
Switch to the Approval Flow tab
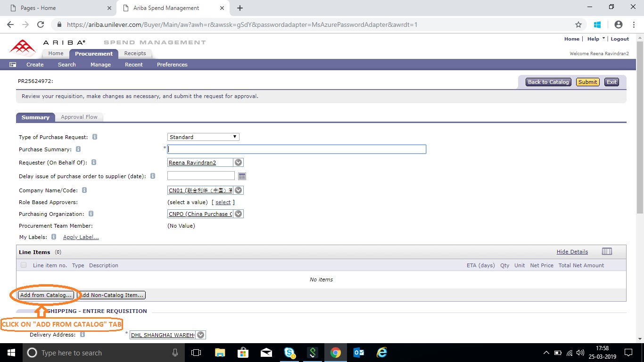click(x=79, y=117)
